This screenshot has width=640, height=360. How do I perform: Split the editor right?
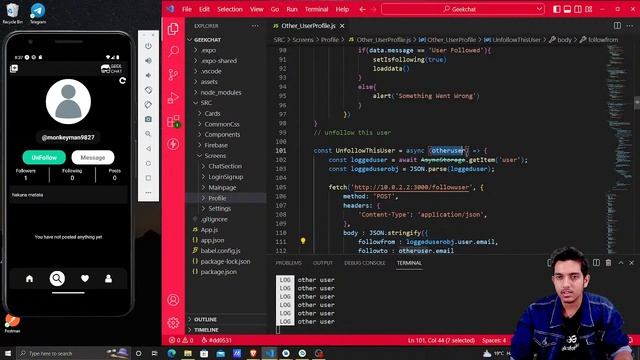click(617, 26)
